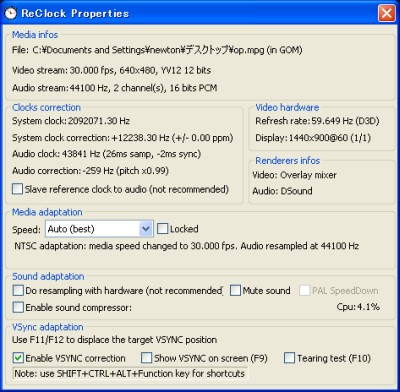Enable Slave reference clock to audio checkbox

click(17, 189)
